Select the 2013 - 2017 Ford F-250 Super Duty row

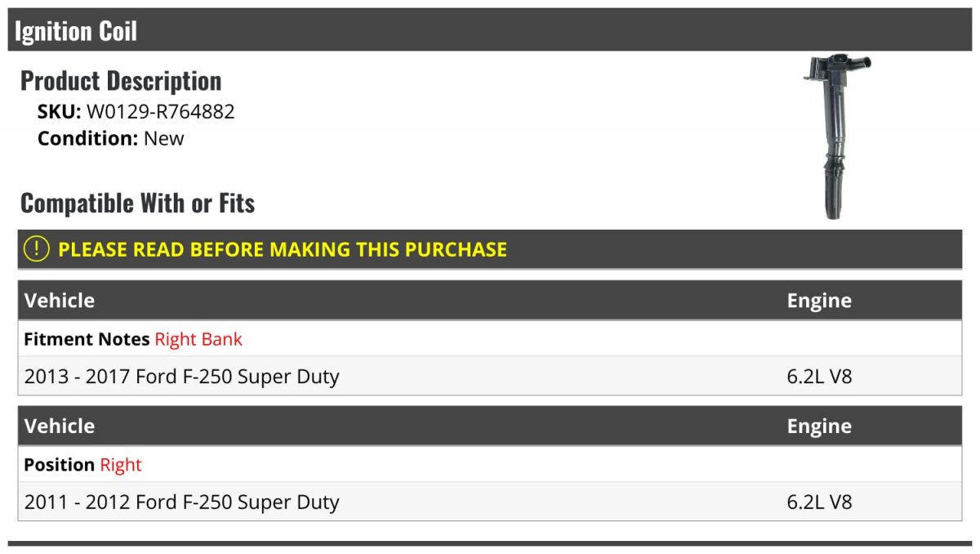490,376
